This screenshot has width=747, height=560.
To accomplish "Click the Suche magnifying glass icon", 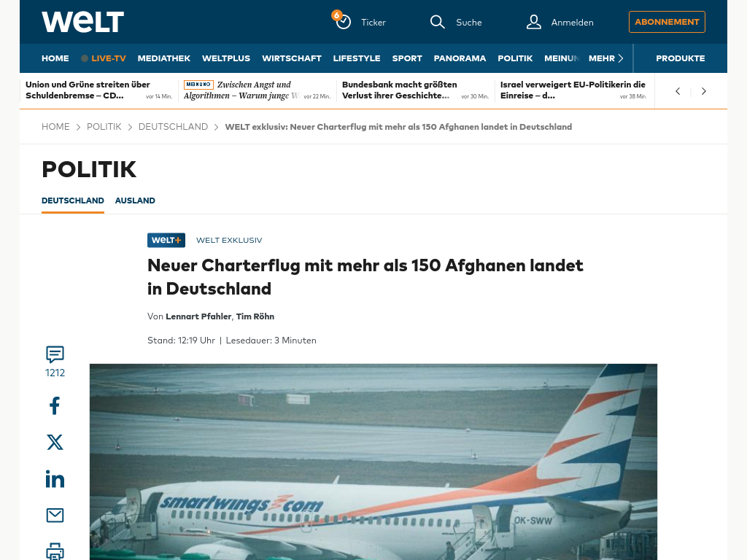I will (x=438, y=22).
